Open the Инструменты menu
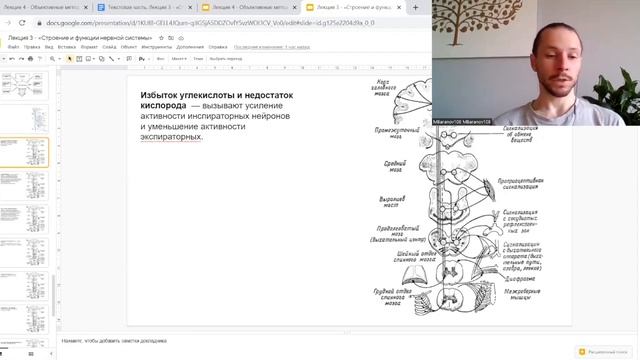This screenshot has height=360, width=640. pos(157,47)
